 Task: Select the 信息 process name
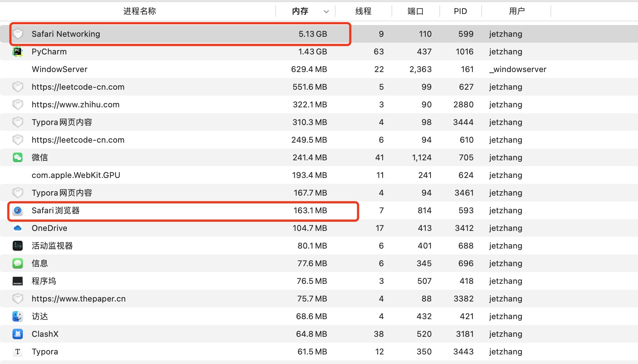40,263
